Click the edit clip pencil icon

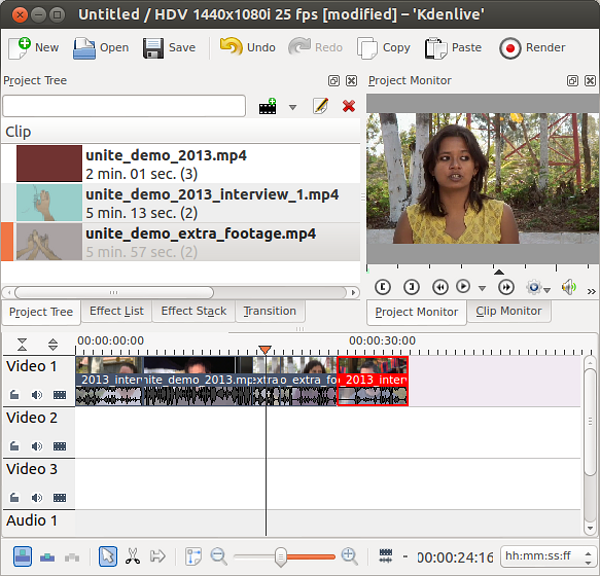point(320,106)
